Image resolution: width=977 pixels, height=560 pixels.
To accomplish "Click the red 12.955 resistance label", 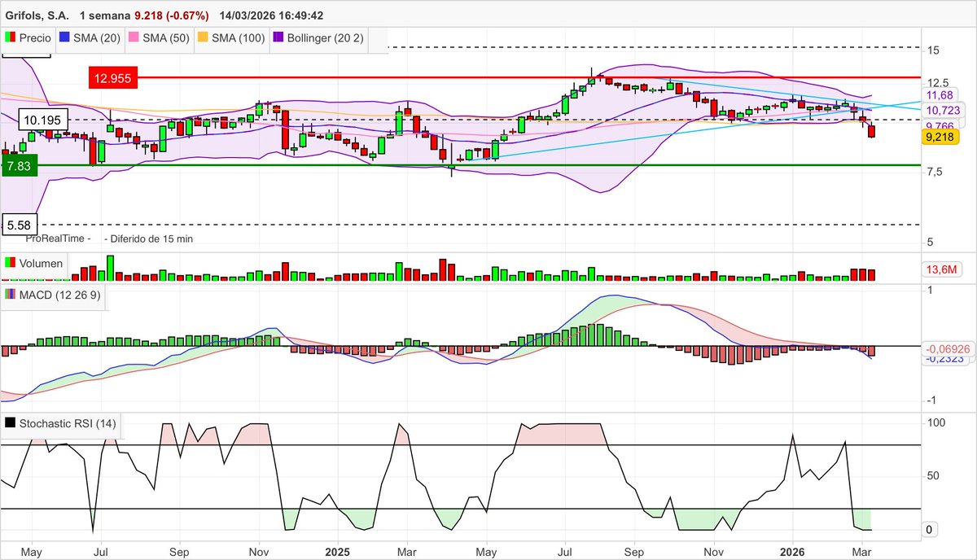I will 113,78.
